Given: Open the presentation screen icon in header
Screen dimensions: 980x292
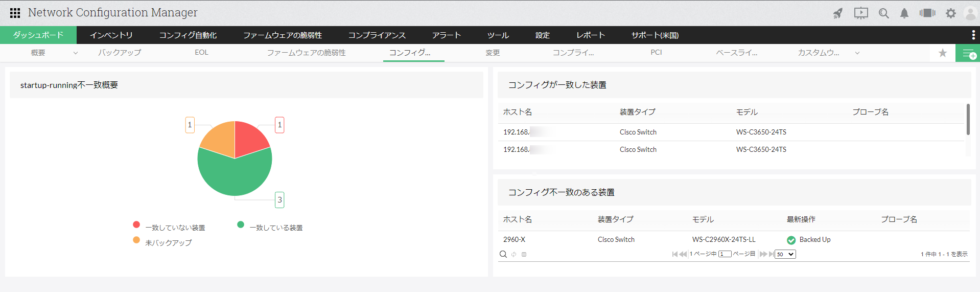Looking at the screenshot, I should coord(861,13).
